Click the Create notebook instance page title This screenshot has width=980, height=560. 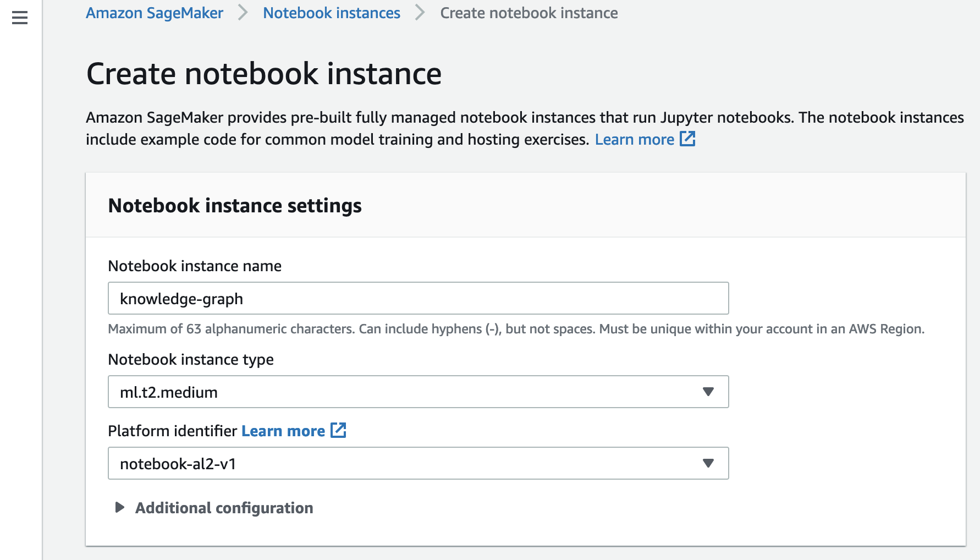pos(264,74)
